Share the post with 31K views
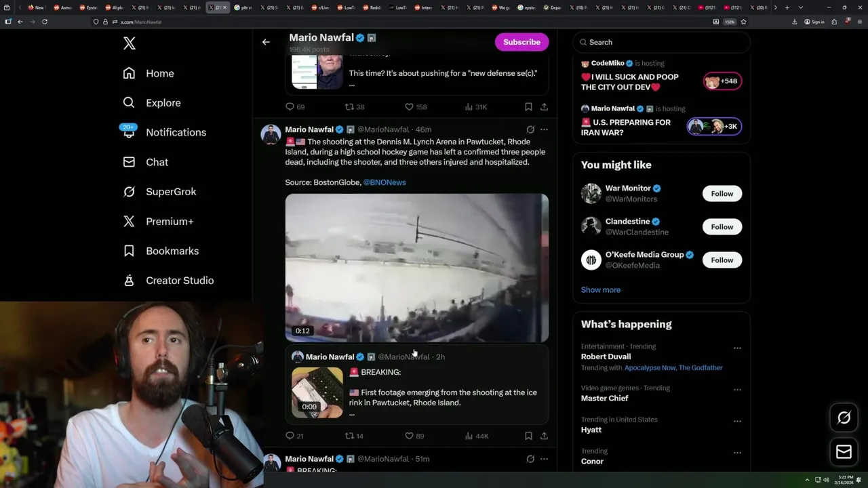Viewport: 868px width, 488px height. point(544,107)
